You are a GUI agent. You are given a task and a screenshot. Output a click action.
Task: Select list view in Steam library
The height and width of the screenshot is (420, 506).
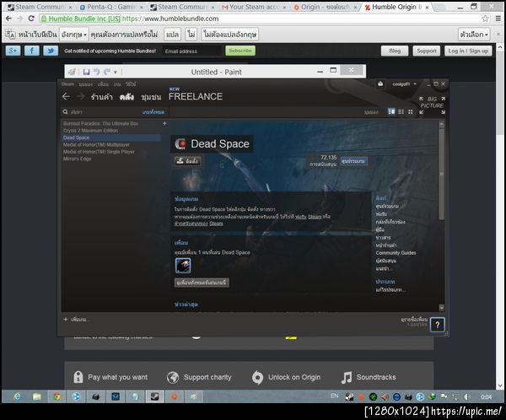coord(401,111)
